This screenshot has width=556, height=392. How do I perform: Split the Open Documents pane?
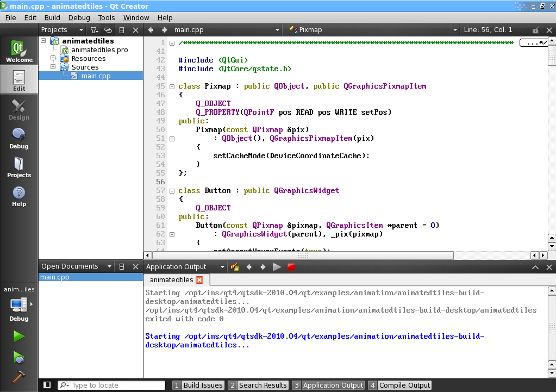(122, 267)
